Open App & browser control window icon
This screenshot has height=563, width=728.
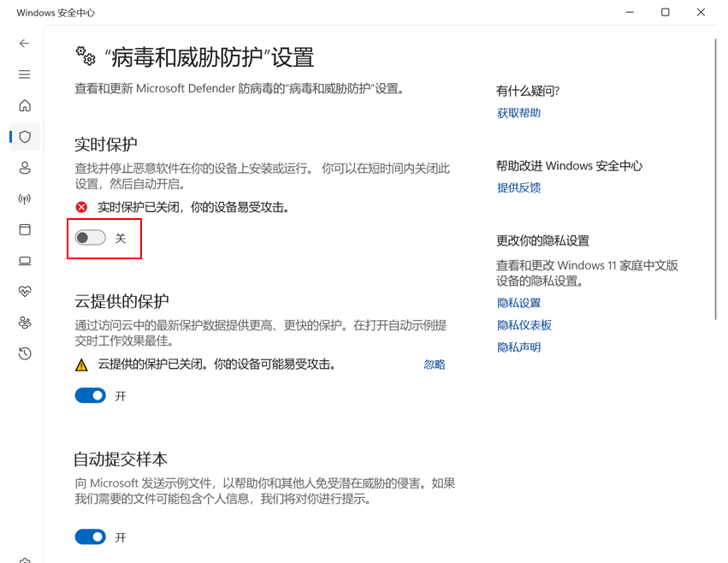[x=25, y=229]
